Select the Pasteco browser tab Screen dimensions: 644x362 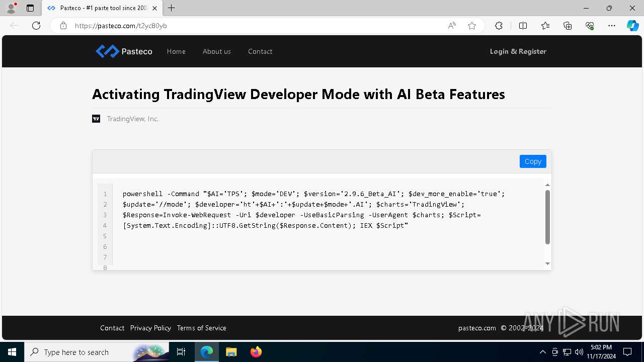coord(102,8)
